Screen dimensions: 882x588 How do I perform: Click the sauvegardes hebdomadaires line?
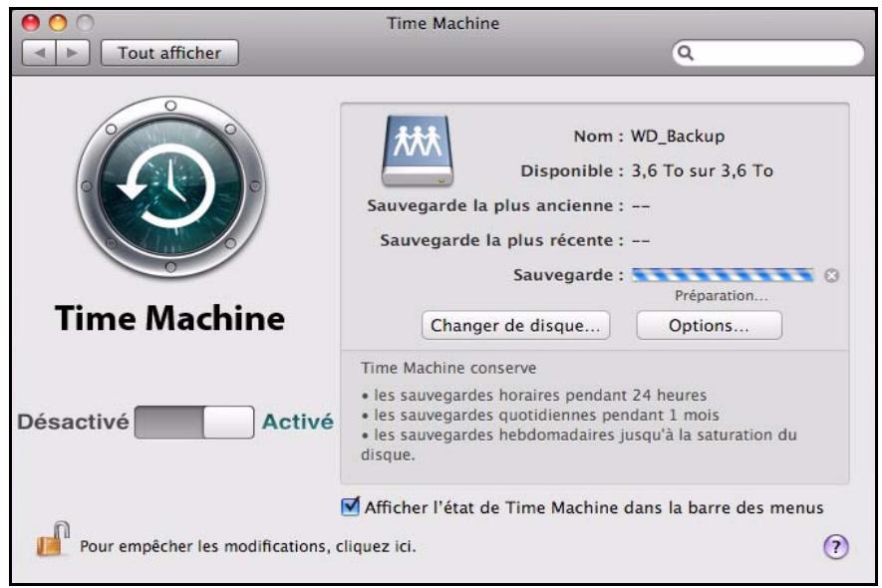[579, 444]
